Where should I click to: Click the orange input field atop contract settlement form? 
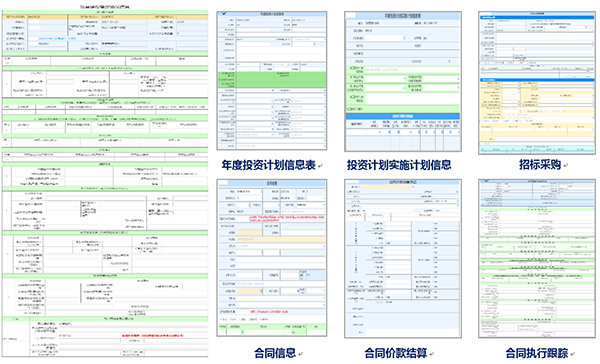click(x=388, y=187)
